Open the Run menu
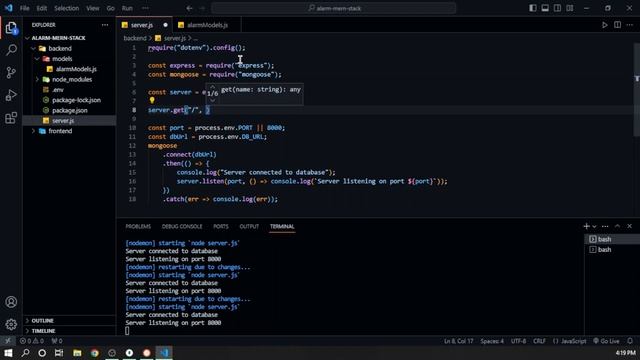This screenshot has height=360, width=640. click(127, 8)
